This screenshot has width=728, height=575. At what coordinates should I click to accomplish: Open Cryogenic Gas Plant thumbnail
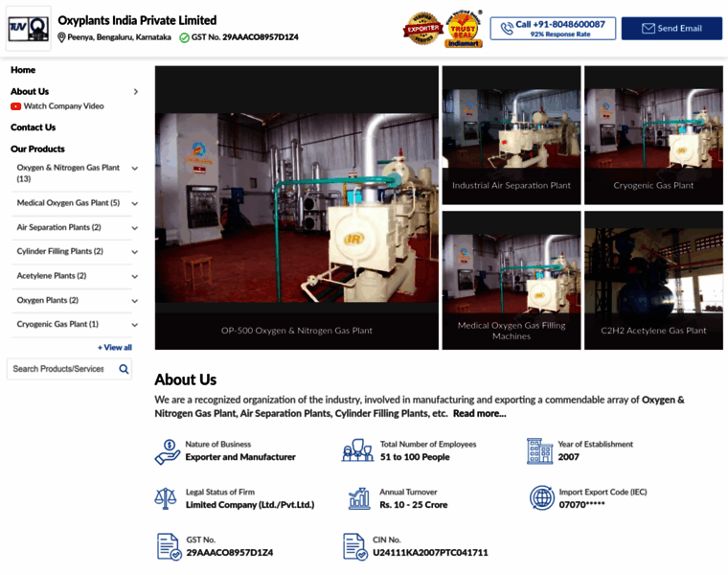click(x=653, y=135)
